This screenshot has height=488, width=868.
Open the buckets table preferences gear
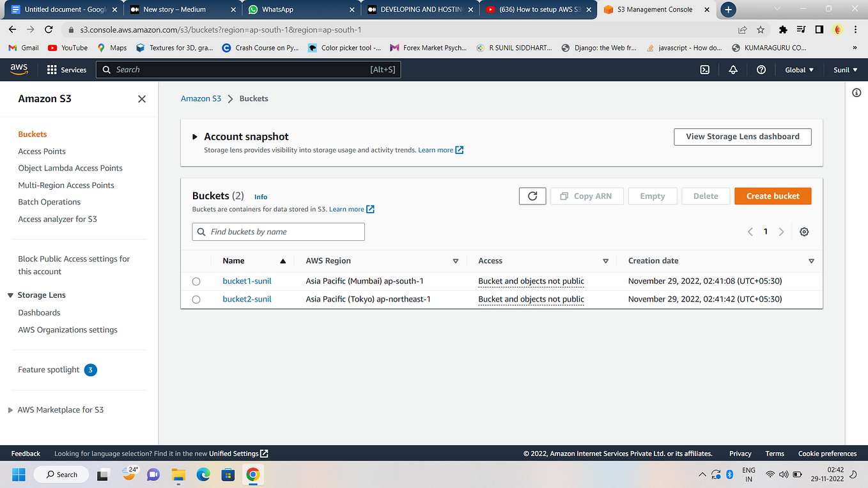[804, 231]
